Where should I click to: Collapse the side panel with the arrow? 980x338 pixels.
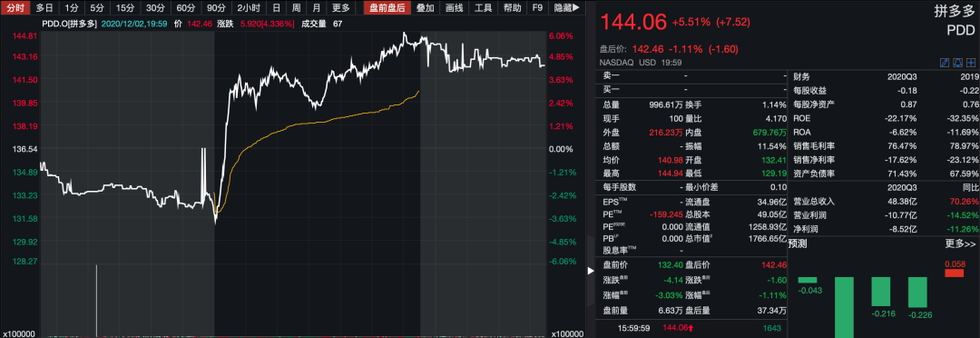[x=590, y=271]
